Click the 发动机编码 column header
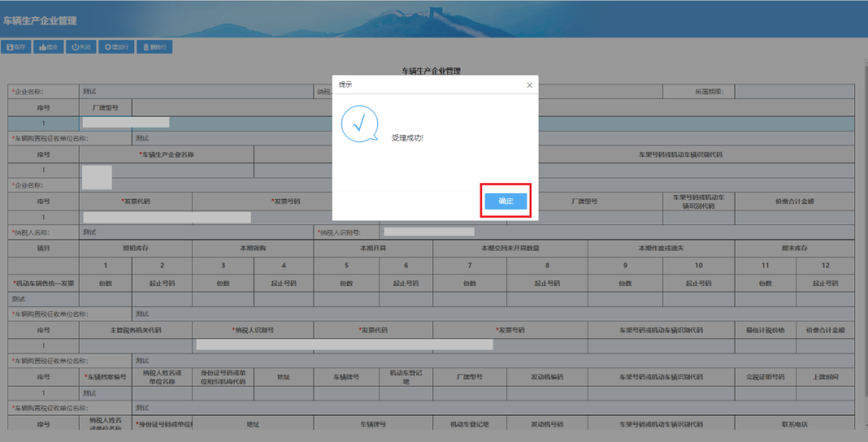Image resolution: width=868 pixels, height=442 pixels. (547, 377)
